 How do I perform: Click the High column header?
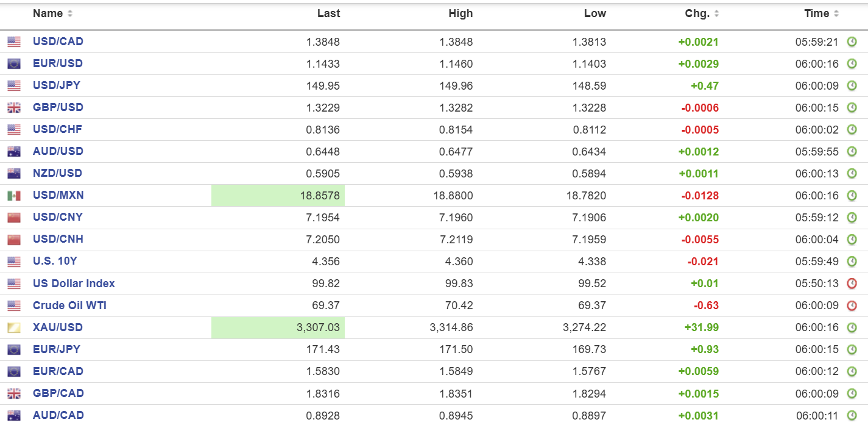pyautogui.click(x=460, y=13)
